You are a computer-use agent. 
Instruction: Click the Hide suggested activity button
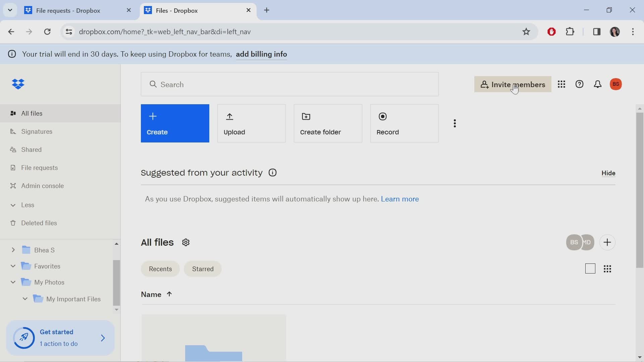[x=608, y=173]
